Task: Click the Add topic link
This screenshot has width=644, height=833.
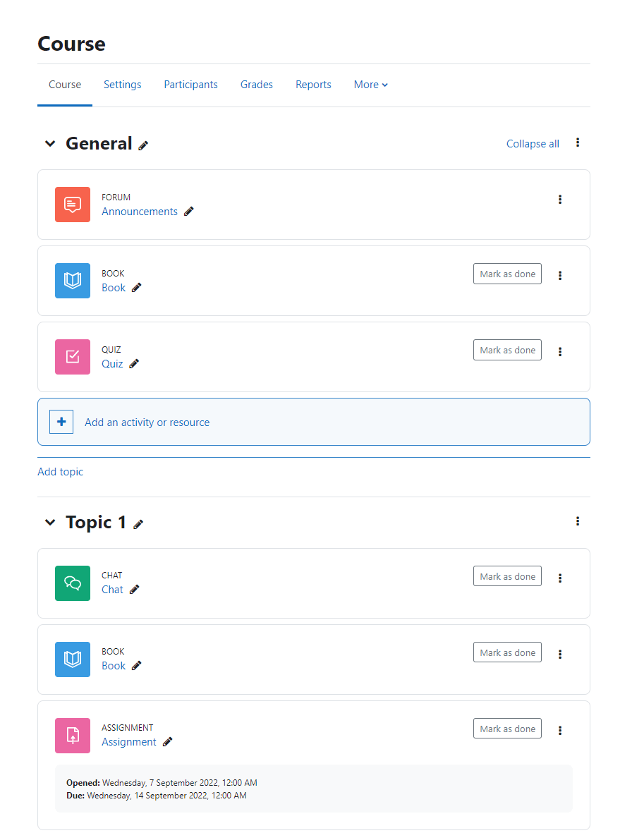Action: pyautogui.click(x=60, y=471)
